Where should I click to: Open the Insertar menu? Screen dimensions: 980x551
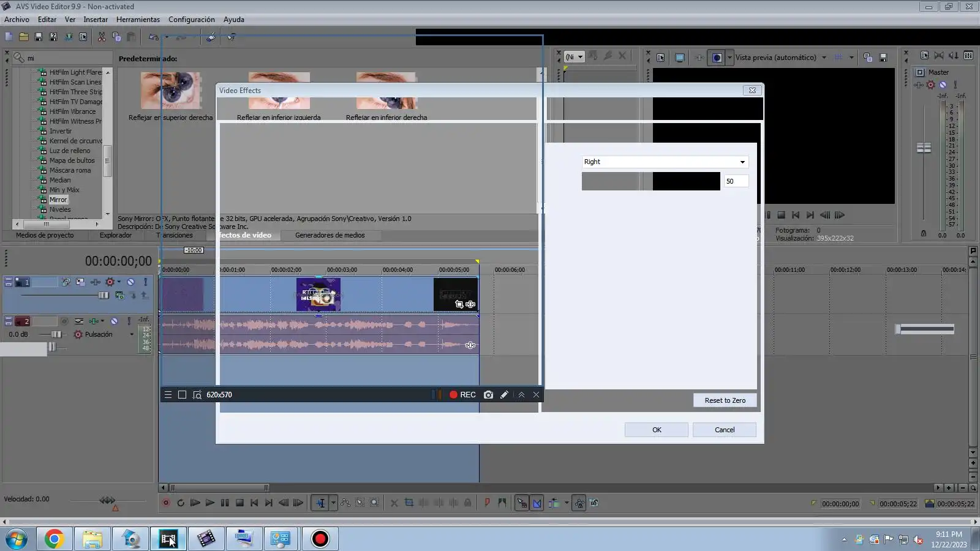(x=96, y=20)
